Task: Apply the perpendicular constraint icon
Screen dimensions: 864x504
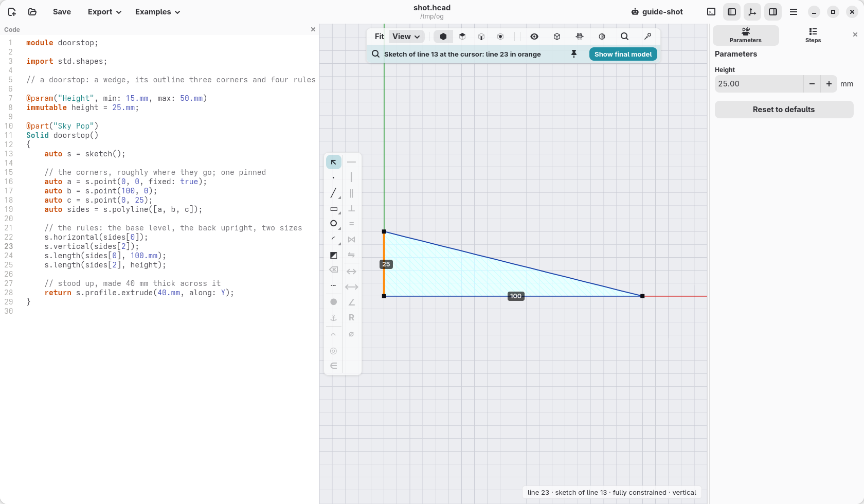Action: click(352, 209)
